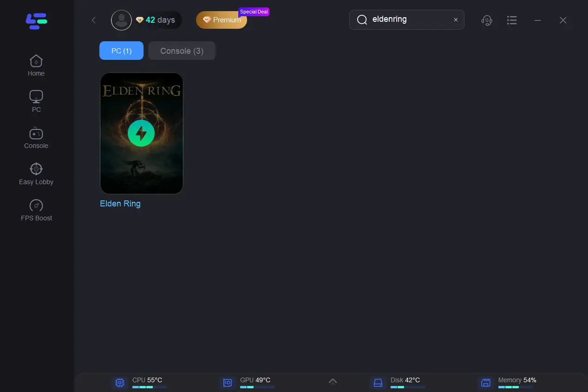This screenshot has width=588, height=392.
Task: Click the customer support headset icon
Action: pyautogui.click(x=487, y=20)
